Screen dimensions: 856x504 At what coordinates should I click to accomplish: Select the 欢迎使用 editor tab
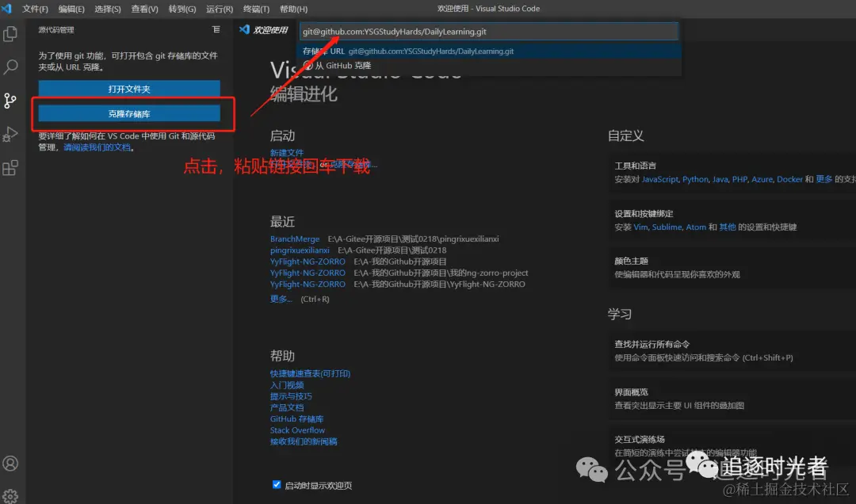coord(264,29)
